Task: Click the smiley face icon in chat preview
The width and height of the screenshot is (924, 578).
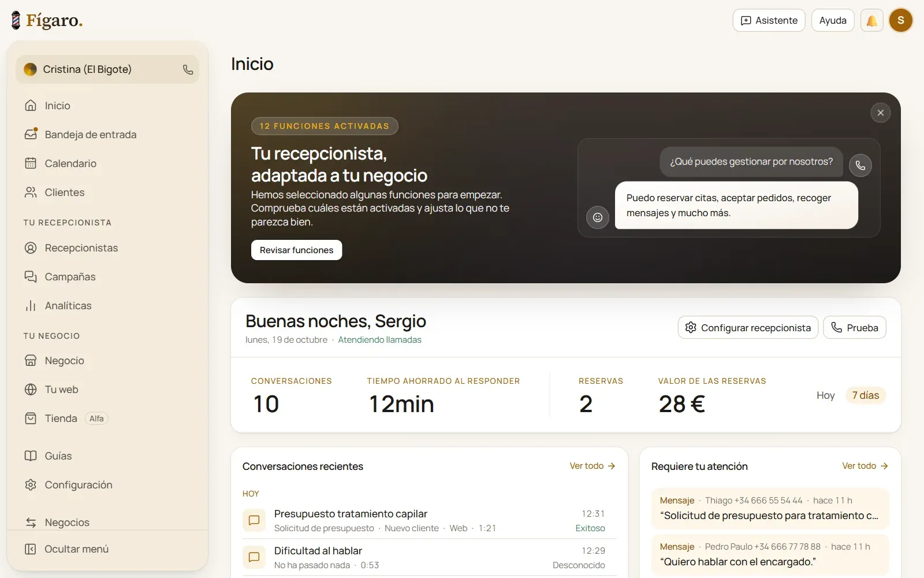Action: tap(598, 217)
